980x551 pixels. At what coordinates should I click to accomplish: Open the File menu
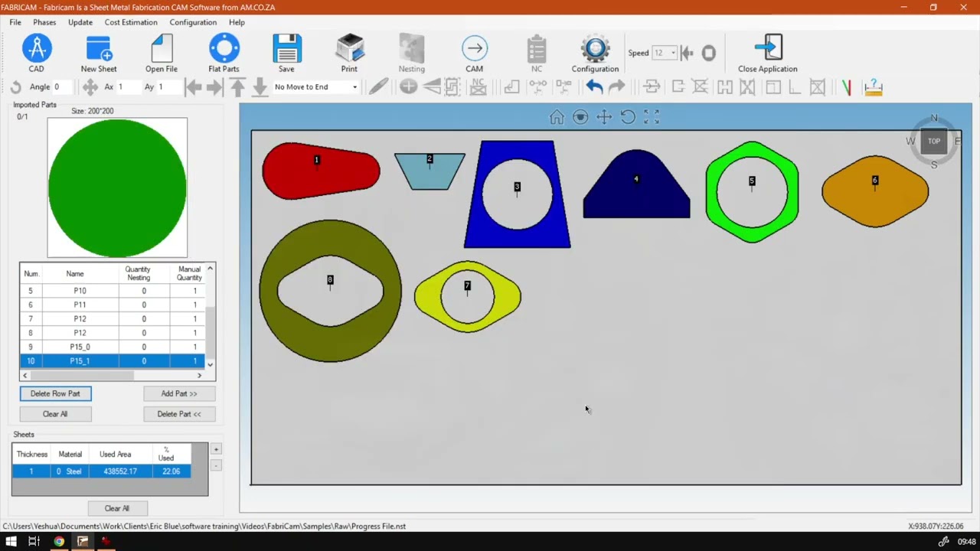click(15, 22)
